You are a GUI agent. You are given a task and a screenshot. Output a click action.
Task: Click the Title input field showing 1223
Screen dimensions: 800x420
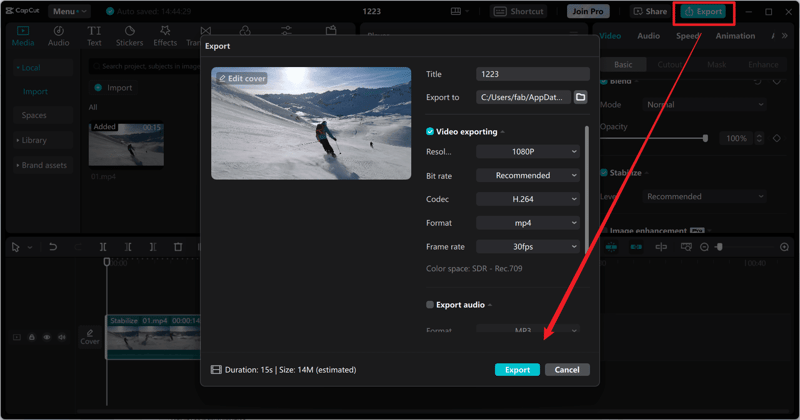pos(532,74)
